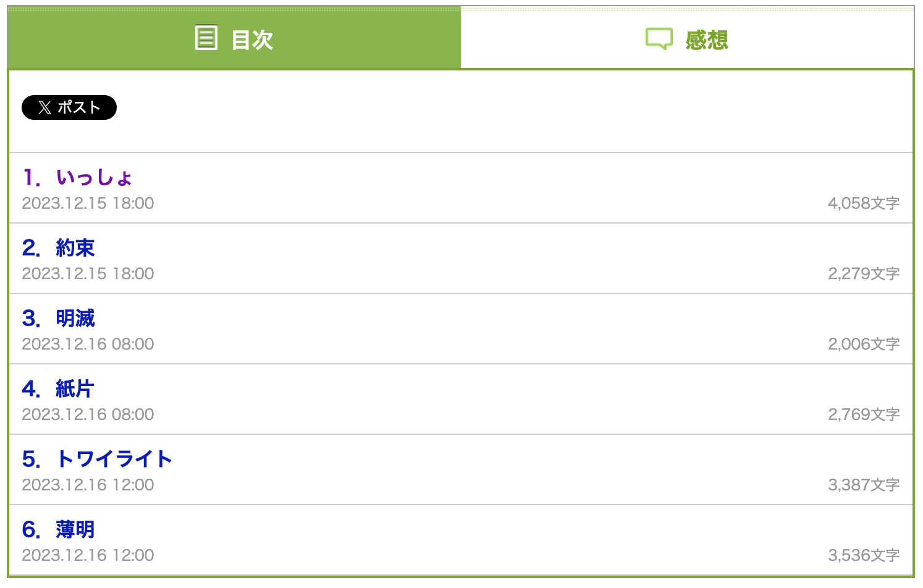Click the 2023.12.16 08:00 date under 明滅
923x588 pixels.
click(x=88, y=344)
